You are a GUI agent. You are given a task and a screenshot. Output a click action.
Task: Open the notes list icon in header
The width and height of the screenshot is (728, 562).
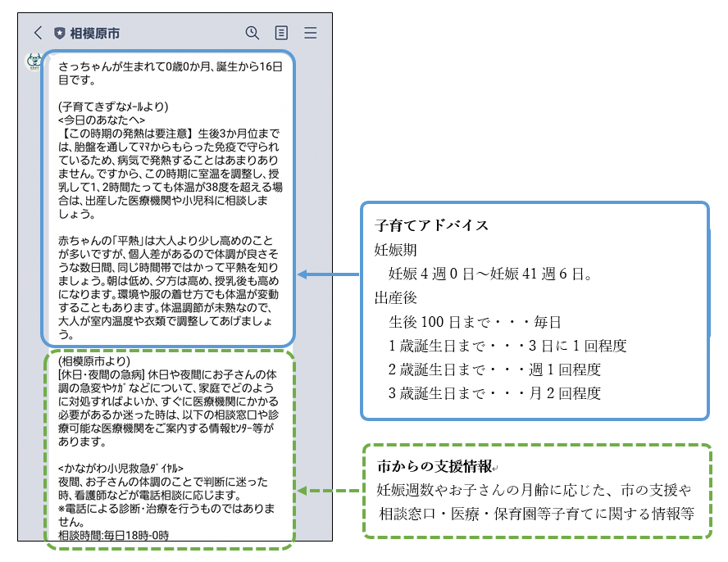click(281, 34)
